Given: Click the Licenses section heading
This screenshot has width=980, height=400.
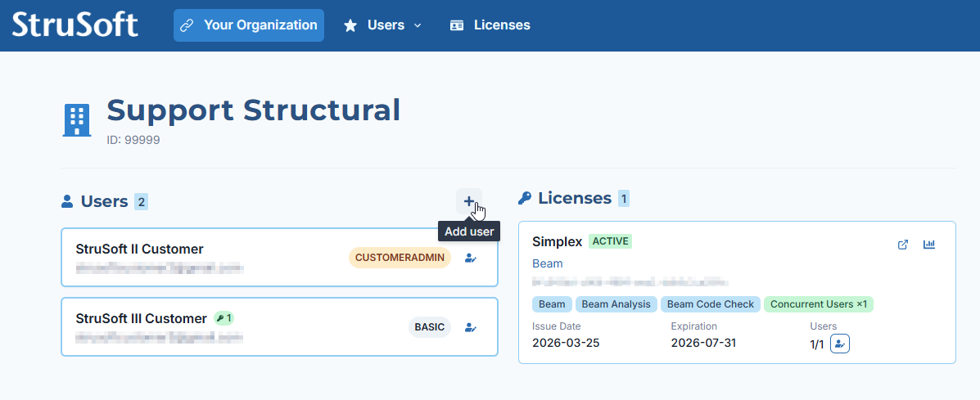Looking at the screenshot, I should (x=575, y=199).
